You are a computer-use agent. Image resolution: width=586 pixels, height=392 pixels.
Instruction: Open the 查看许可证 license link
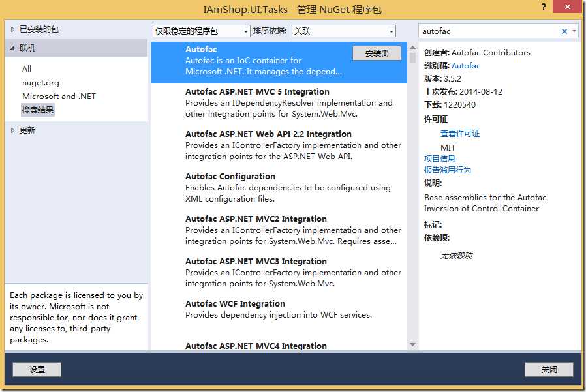click(x=460, y=134)
